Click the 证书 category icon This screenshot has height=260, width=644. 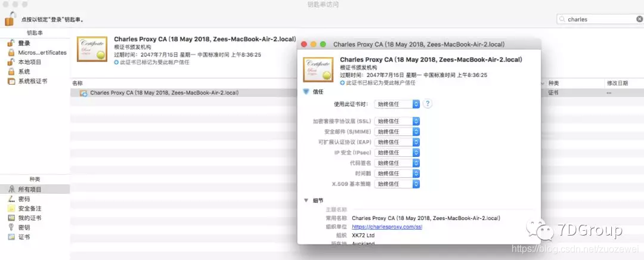(x=11, y=237)
